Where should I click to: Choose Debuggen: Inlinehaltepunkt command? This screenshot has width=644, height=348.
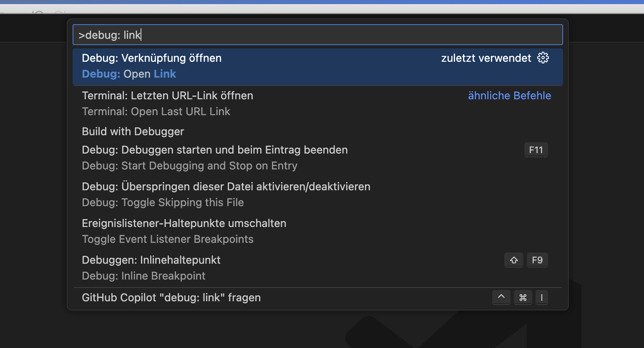pyautogui.click(x=151, y=260)
